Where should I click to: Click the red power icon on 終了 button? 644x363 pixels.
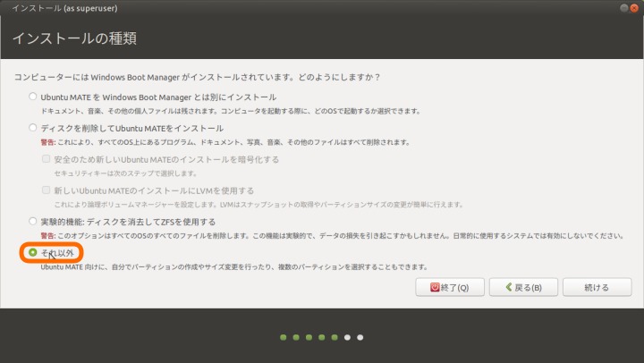pos(436,287)
